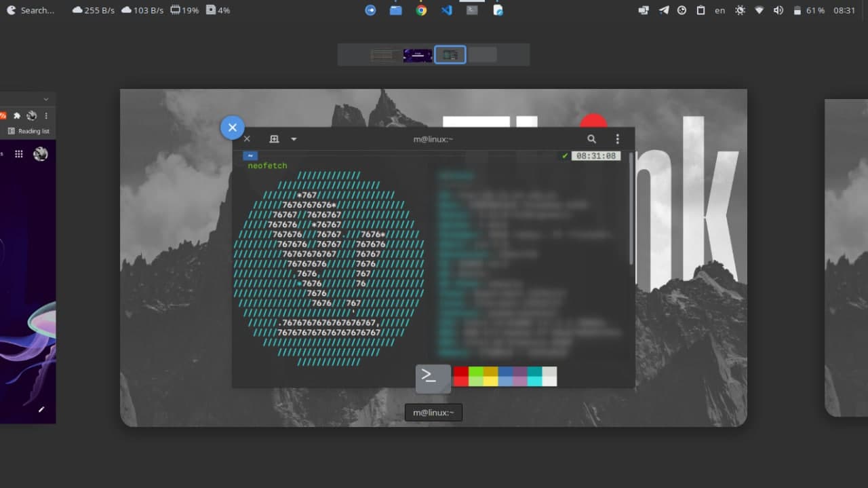Screen dimensions: 868x488
Task: Click the green checkmark in the terminal prompt
Action: coord(564,155)
